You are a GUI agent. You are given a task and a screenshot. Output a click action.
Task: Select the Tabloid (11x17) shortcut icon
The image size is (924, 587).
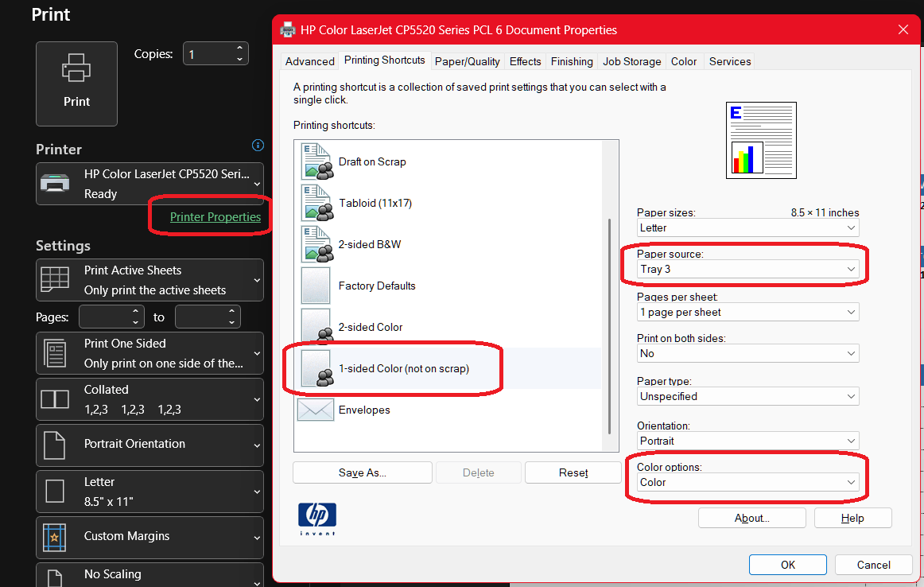tap(317, 203)
